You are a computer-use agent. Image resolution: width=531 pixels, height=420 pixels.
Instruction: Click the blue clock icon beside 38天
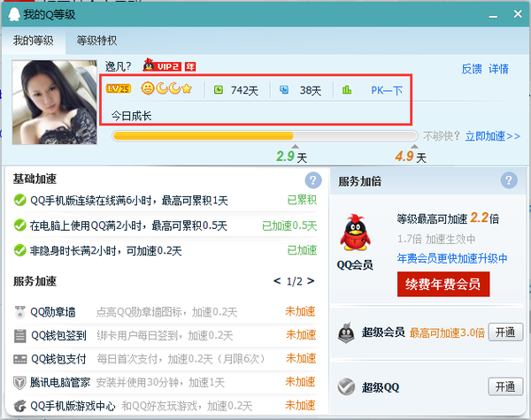point(284,89)
